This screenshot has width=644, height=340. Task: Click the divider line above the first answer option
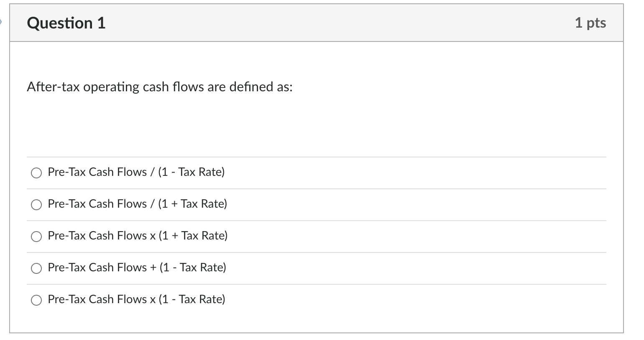[316, 157]
